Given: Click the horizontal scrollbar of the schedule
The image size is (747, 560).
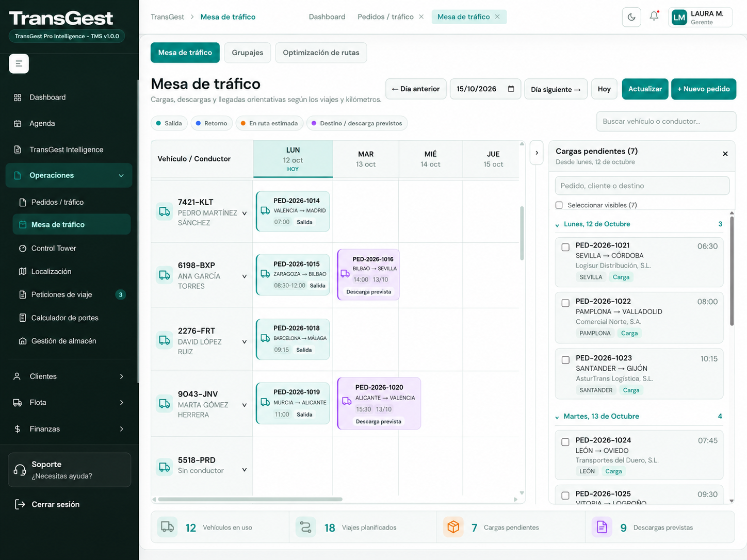Looking at the screenshot, I should (x=250, y=499).
